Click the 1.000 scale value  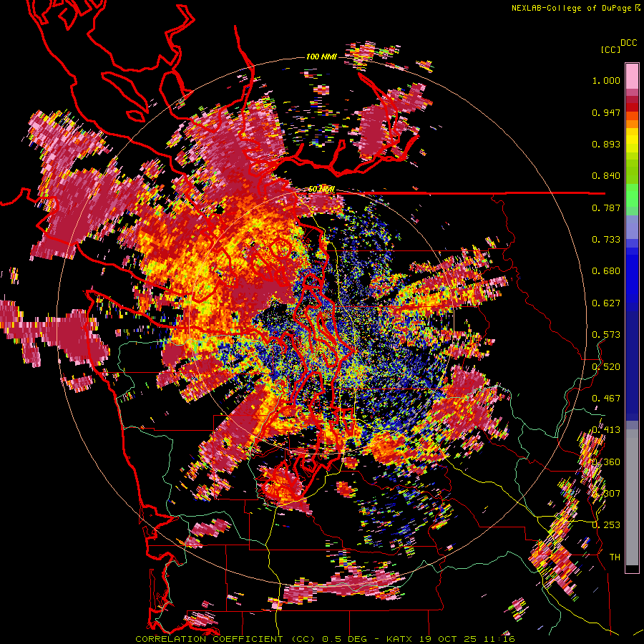tap(606, 80)
